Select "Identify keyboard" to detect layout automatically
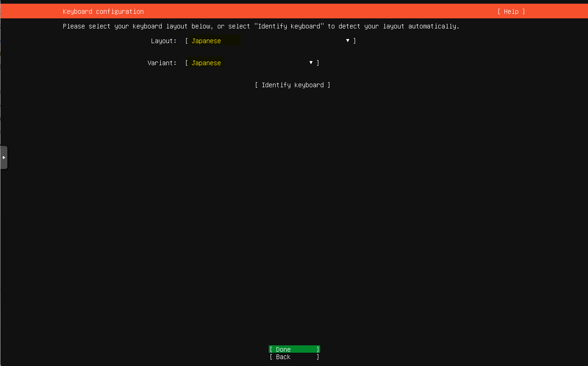This screenshot has width=588, height=366. point(293,85)
